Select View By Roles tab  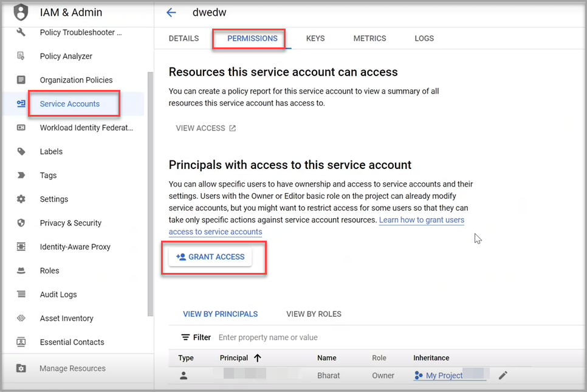click(314, 314)
